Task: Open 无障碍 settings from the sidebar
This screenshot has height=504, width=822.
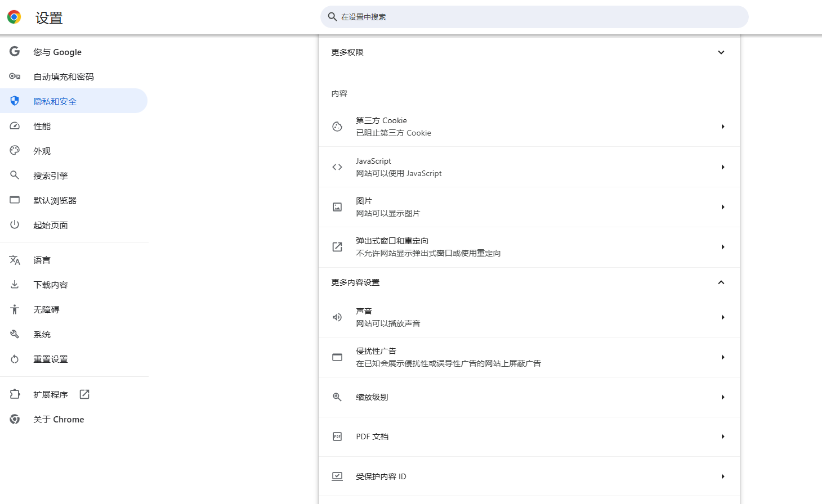Action: pyautogui.click(x=74, y=309)
